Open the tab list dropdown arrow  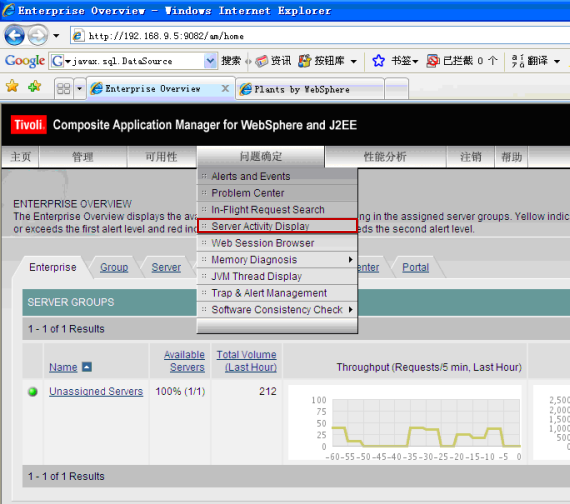coord(80,88)
